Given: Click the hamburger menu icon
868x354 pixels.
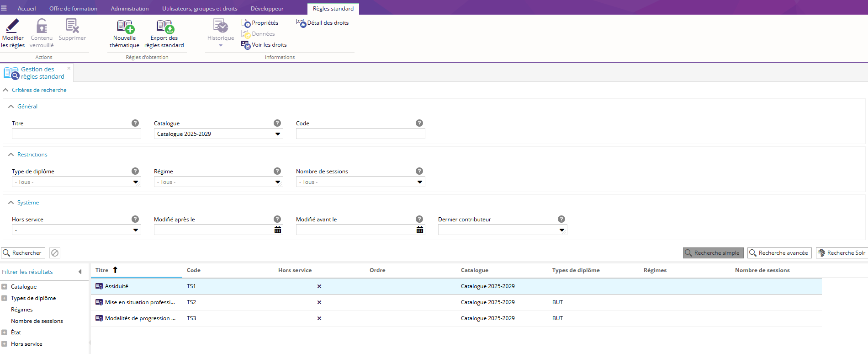Looking at the screenshot, I should pyautogui.click(x=4, y=8).
